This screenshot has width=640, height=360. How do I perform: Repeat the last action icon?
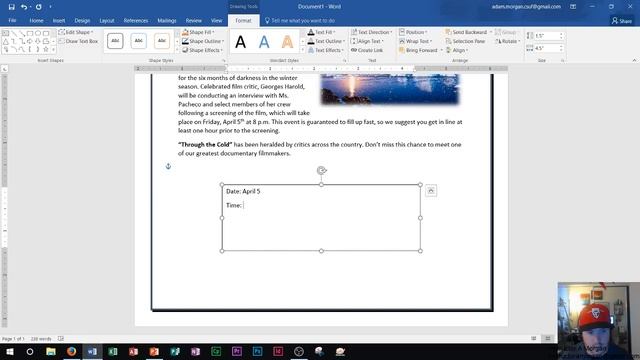click(38, 7)
